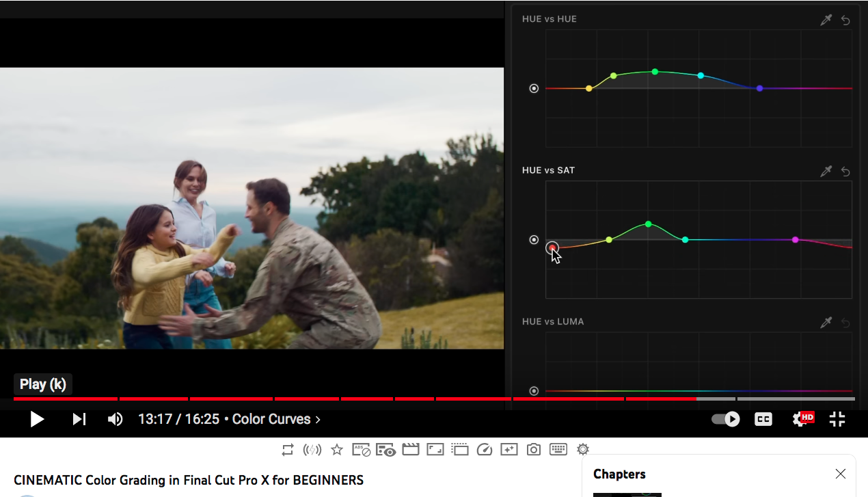The height and width of the screenshot is (497, 868).
Task: Open extension options gear below player
Action: coord(583,449)
